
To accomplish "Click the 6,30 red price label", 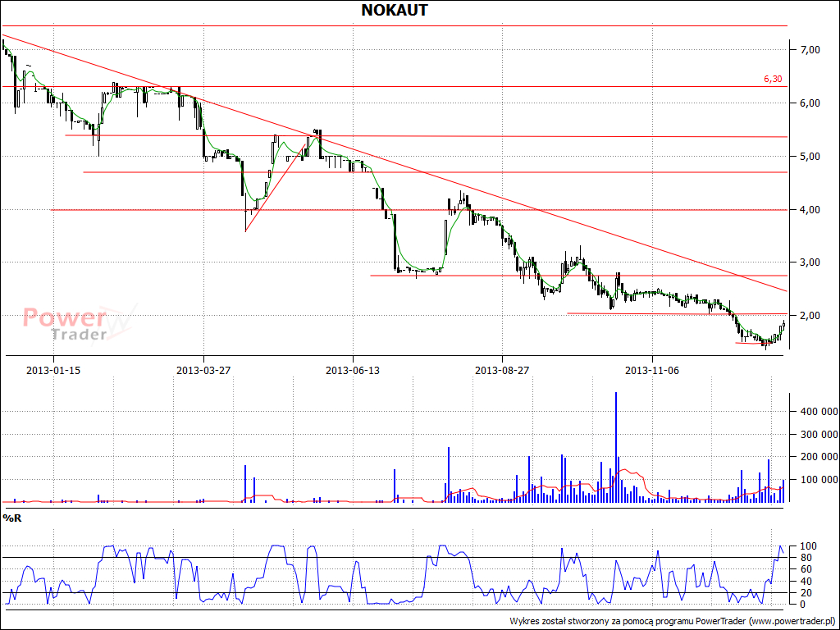I will pos(773,80).
